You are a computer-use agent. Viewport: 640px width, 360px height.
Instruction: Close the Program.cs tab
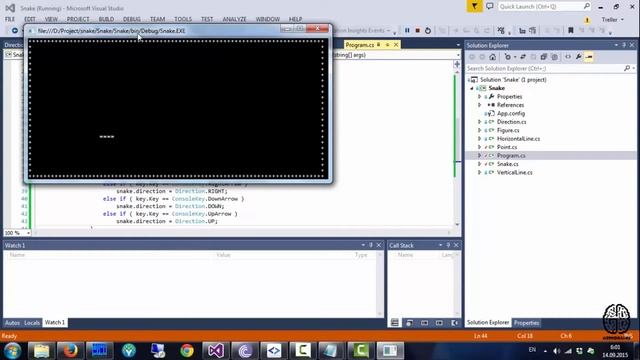396,45
